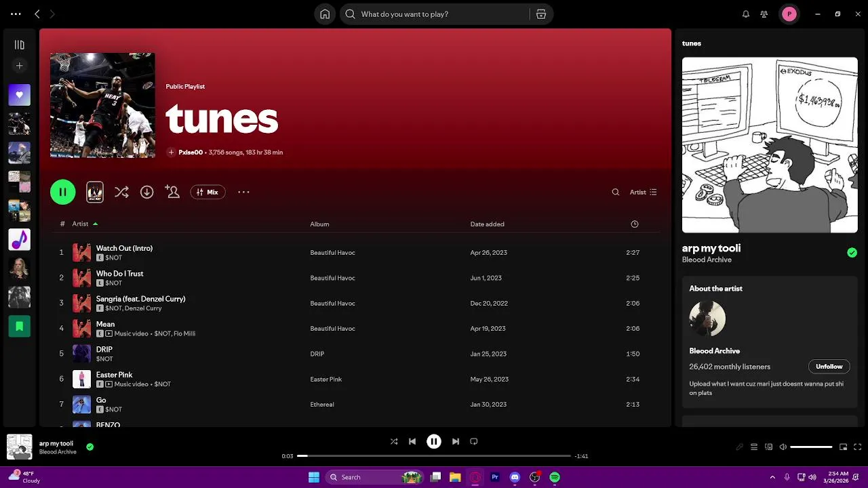This screenshot has height=488, width=868.
Task: Open the Artist sort order dropdown
Action: coord(643,192)
